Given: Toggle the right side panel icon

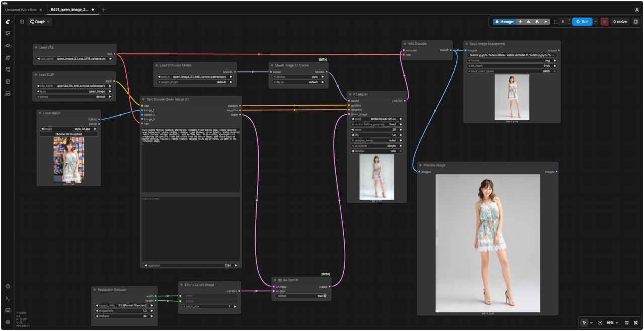Looking at the screenshot, I should (635, 22).
